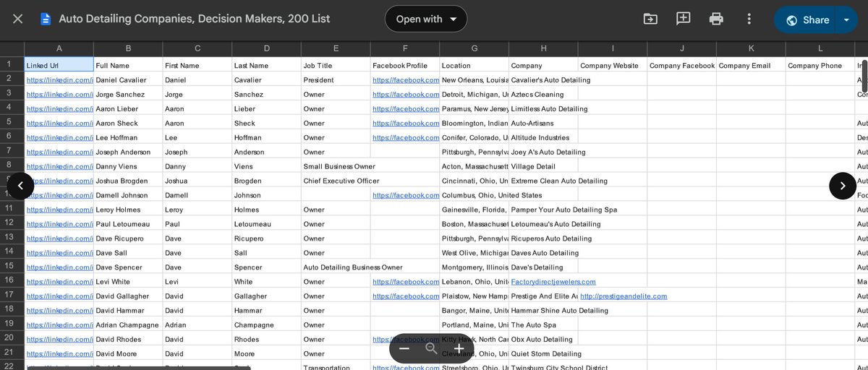The width and height of the screenshot is (868, 370).
Task: Click the 'Letourneau' last name cell
Action: tap(266, 224)
